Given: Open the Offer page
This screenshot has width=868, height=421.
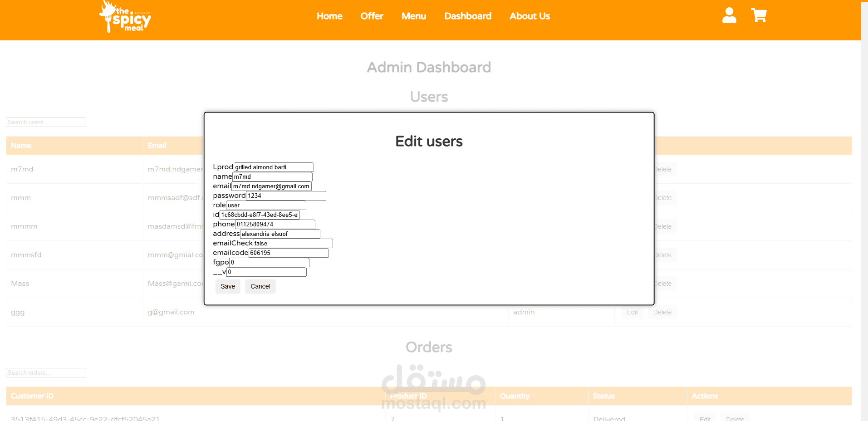Looking at the screenshot, I should tap(372, 16).
